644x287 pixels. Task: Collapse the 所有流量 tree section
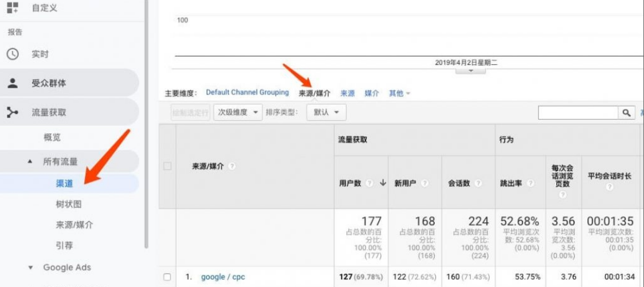click(x=30, y=162)
